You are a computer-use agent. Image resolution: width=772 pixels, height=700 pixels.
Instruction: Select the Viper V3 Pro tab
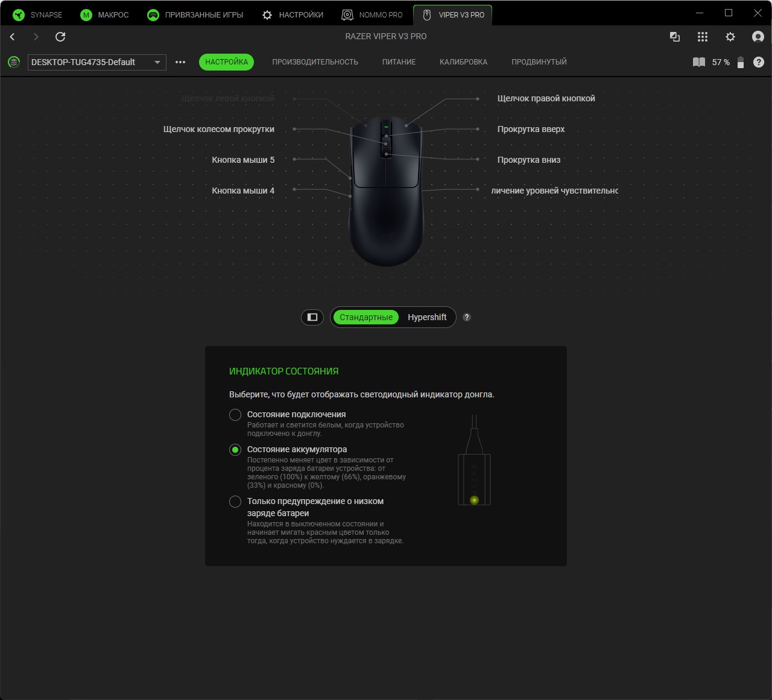pos(453,15)
